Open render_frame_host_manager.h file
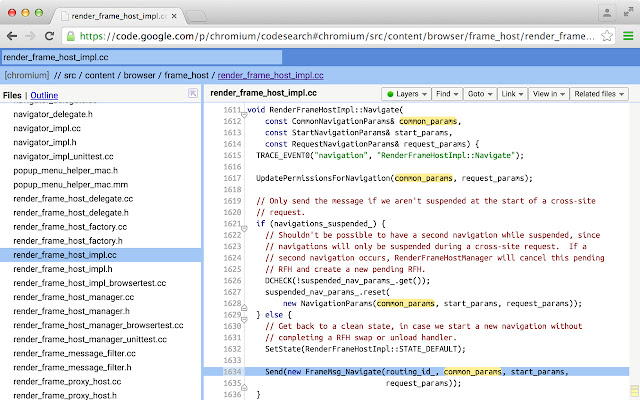The height and width of the screenshot is (400, 640). [x=71, y=311]
